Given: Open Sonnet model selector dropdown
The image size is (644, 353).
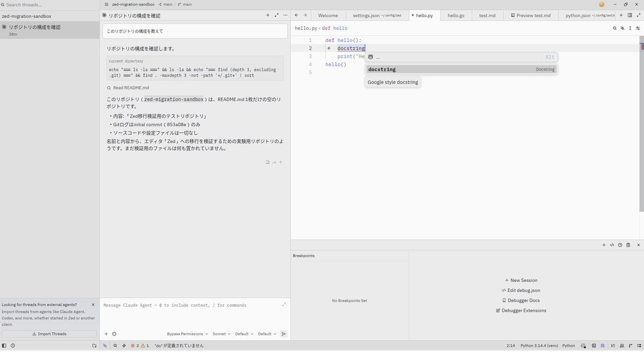Looking at the screenshot, I should tap(221, 334).
